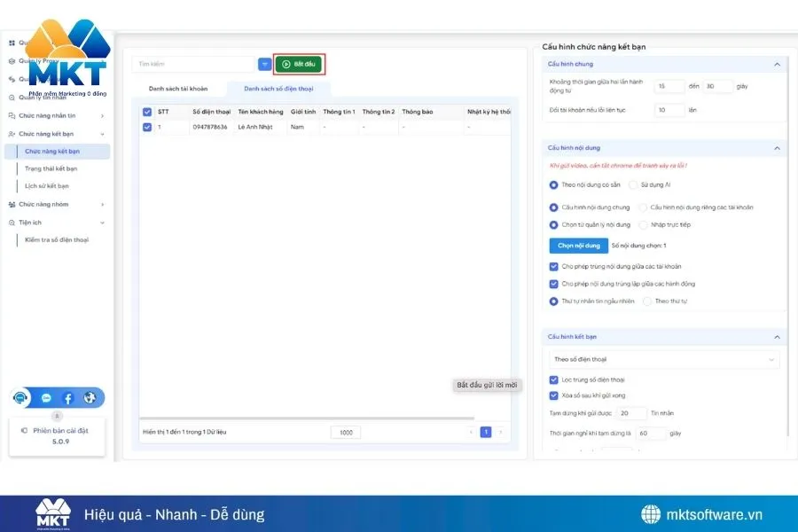Screen dimensions: 798x532
Task: Open the chat bubble icon in sidebar
Action: click(x=46, y=398)
